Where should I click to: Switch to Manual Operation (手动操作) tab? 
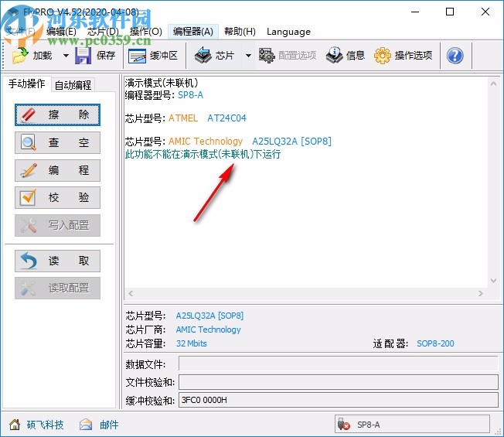pyautogui.click(x=27, y=84)
